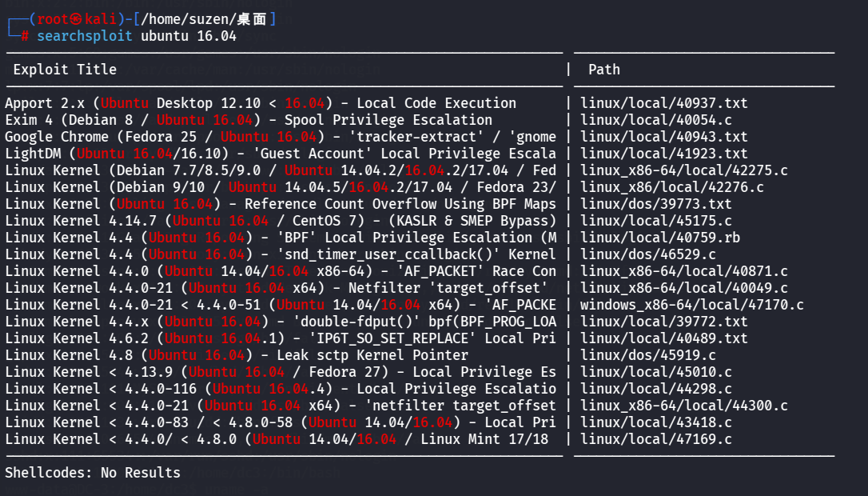Click path 'linux/local/47169.c'
This screenshot has height=496, width=868.
coord(656,439)
